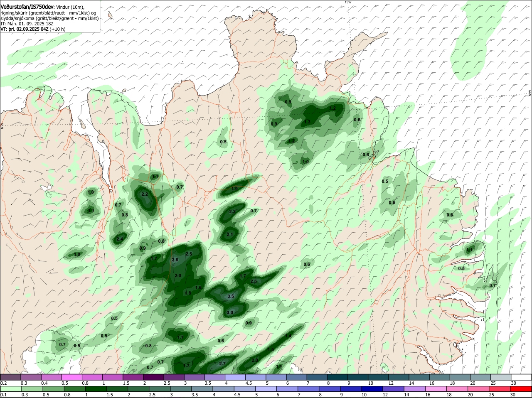The image size is (532, 398).
Task: Click the 2.4 precipitation value on the map
Action: (120, 239)
